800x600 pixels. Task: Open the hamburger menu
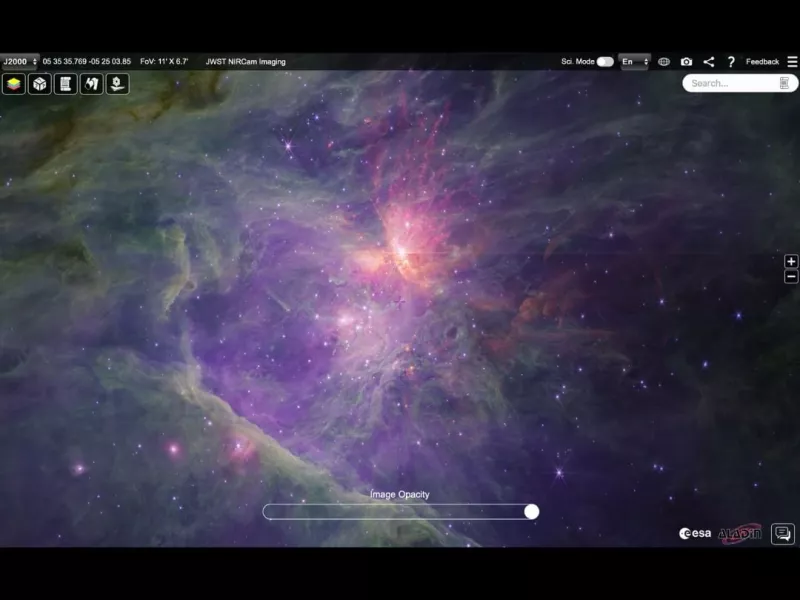coord(792,62)
